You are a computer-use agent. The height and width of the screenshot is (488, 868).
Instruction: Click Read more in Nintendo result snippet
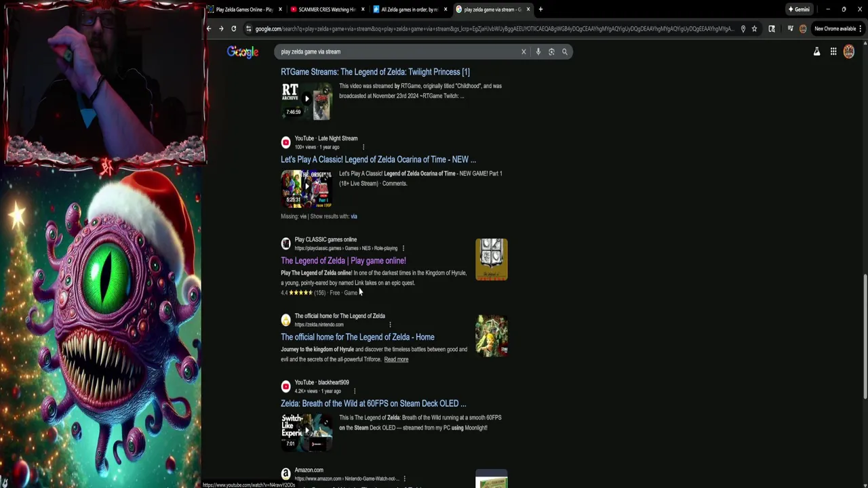(x=396, y=359)
